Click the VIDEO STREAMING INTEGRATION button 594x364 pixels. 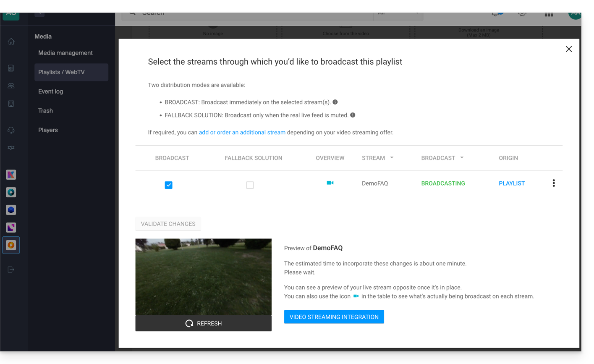point(334,317)
